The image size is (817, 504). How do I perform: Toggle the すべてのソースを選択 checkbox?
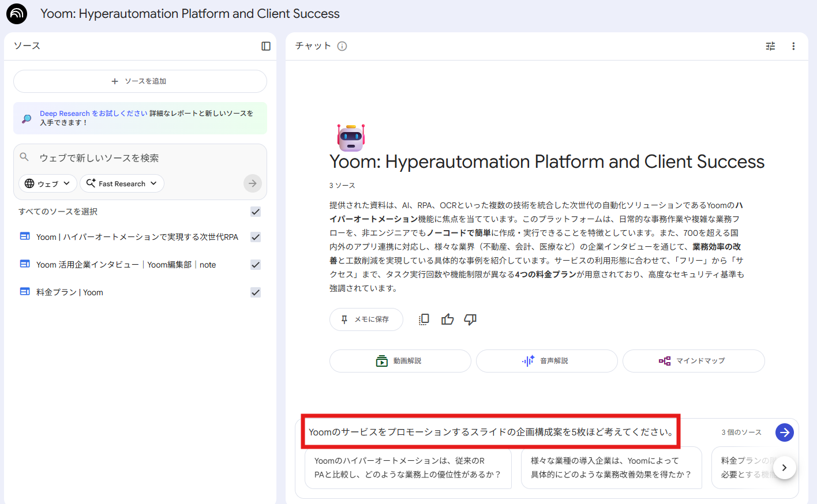click(x=256, y=212)
